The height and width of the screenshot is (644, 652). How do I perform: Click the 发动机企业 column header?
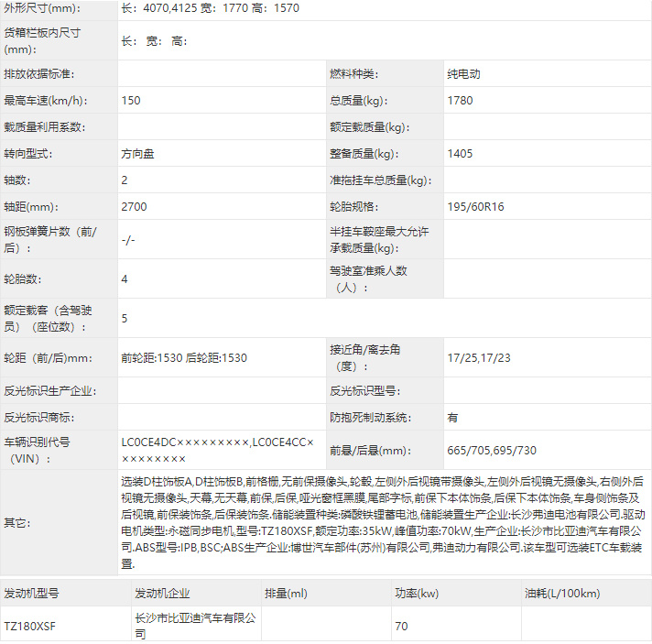pyautogui.click(x=162, y=594)
